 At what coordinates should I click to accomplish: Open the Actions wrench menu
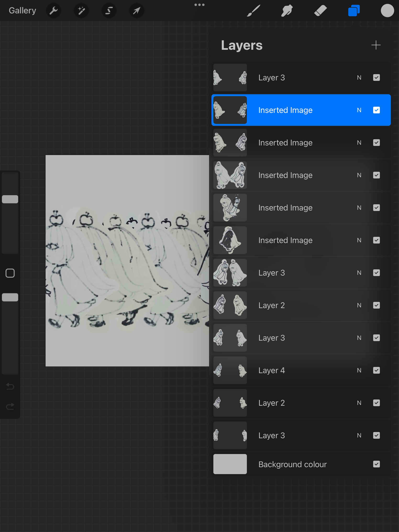coord(53,11)
